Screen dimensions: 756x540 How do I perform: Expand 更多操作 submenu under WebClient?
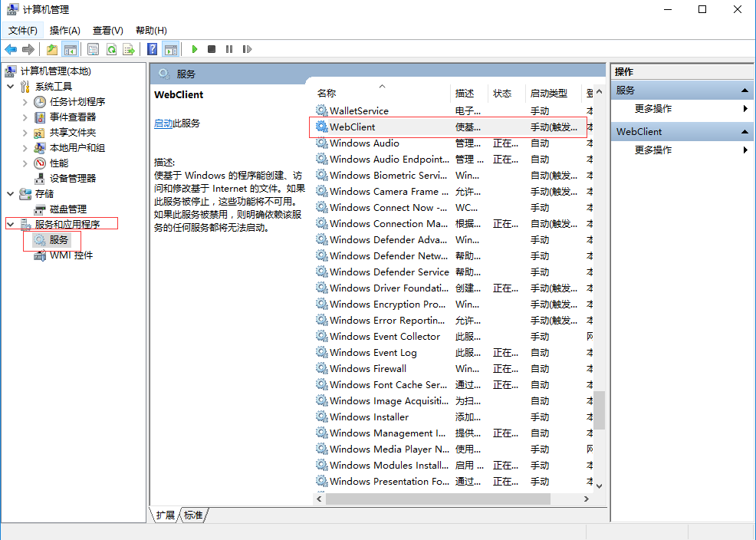pos(744,150)
